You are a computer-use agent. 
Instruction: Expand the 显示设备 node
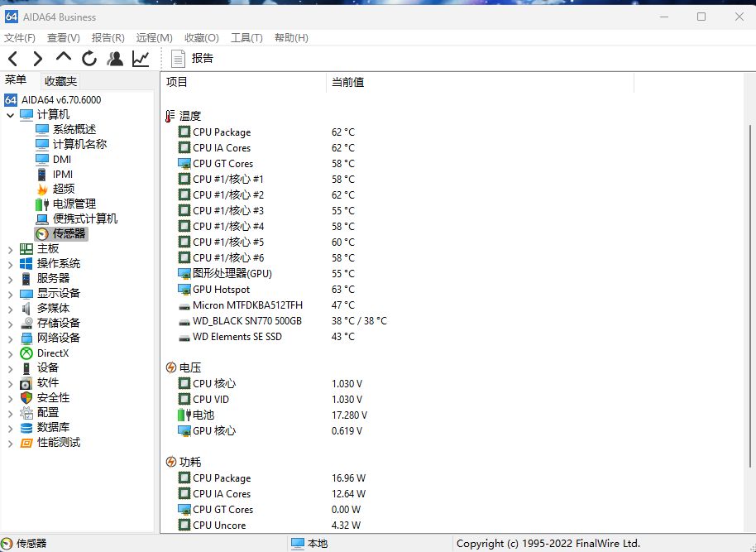point(10,295)
